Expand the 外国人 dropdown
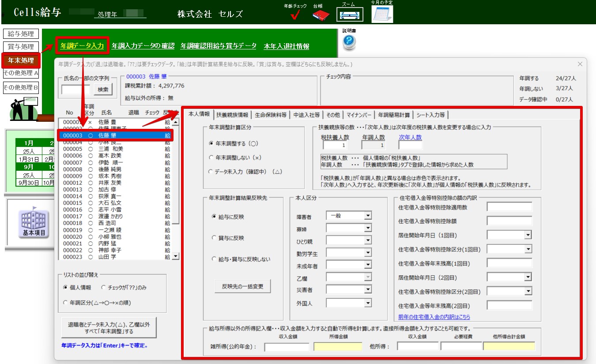This screenshot has width=596, height=364. (368, 303)
